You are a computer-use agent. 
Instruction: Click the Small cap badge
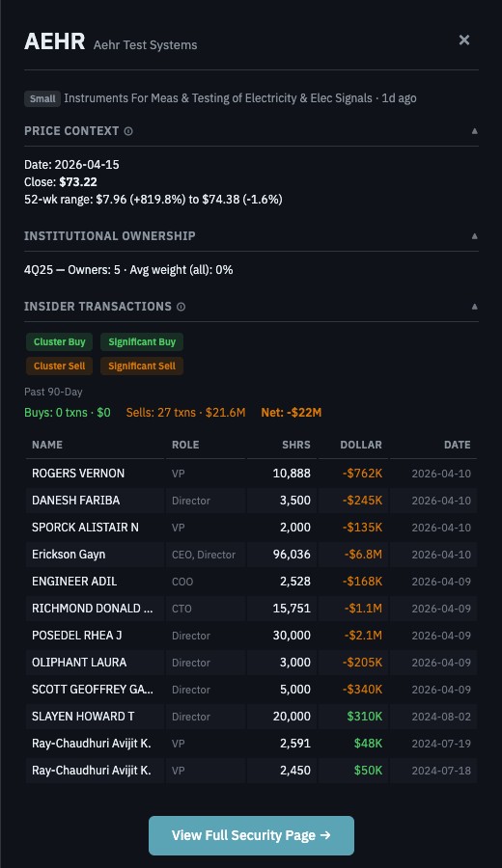(42, 99)
